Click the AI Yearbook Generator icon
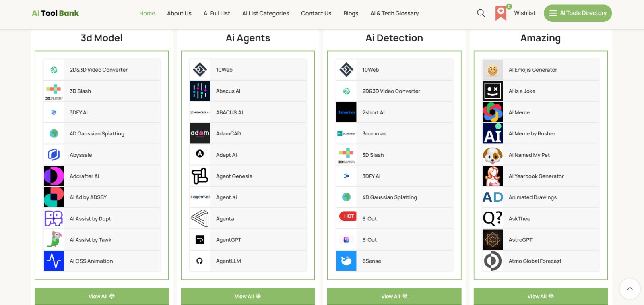 pos(493,176)
